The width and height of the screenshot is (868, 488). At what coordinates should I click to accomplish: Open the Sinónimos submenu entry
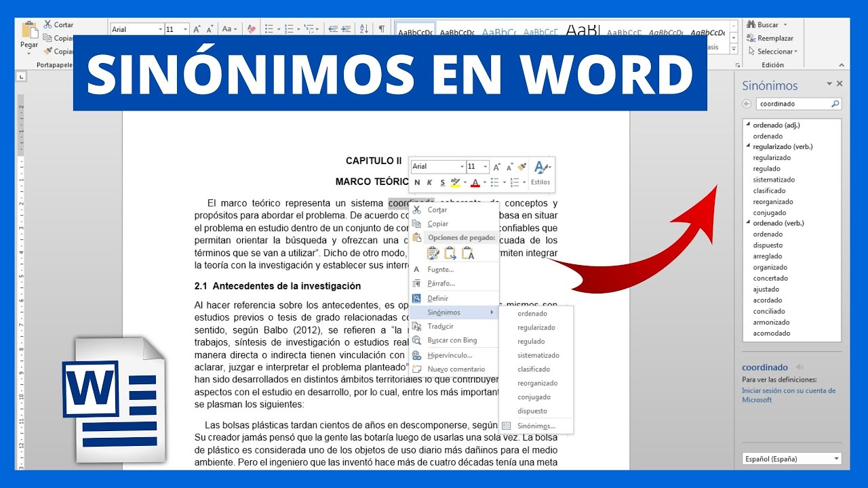click(x=454, y=312)
